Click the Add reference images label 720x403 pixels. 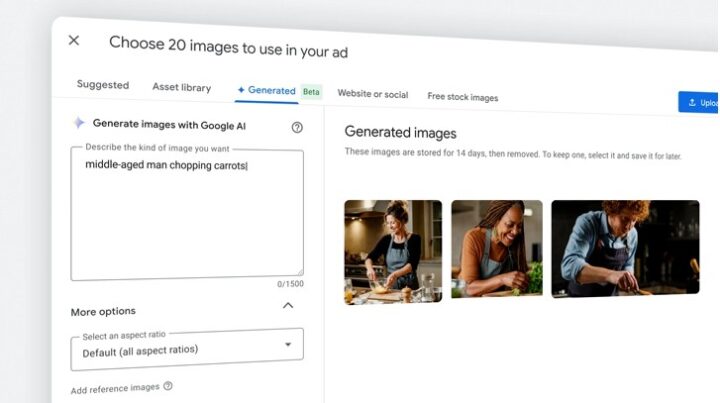[115, 389]
